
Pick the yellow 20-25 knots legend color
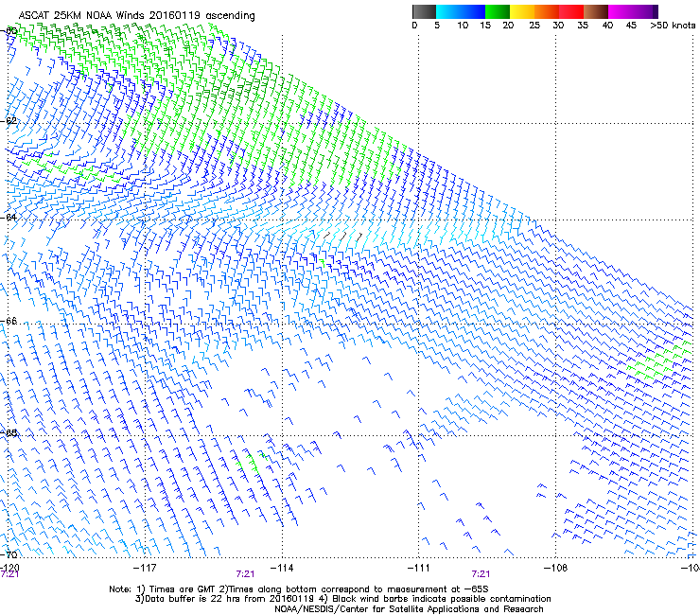522,11
